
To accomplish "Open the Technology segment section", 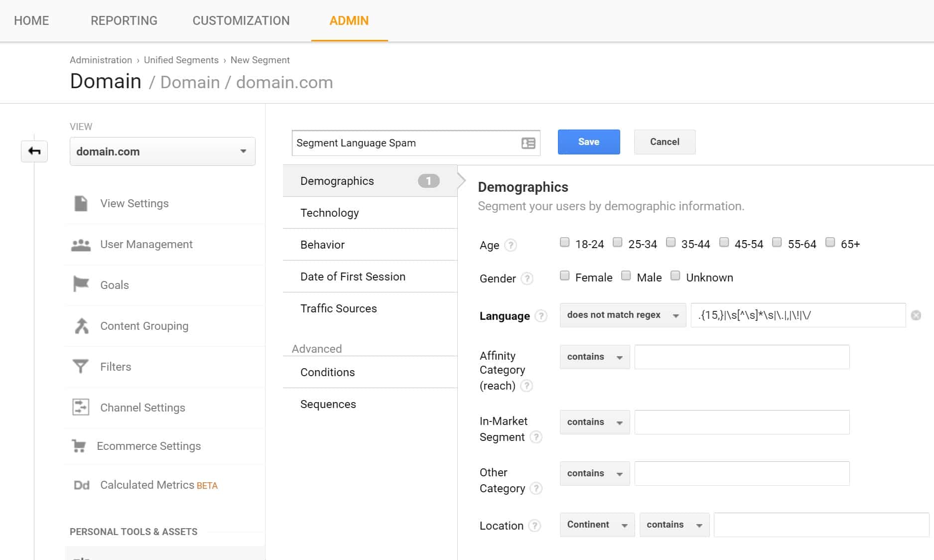I will 329,213.
